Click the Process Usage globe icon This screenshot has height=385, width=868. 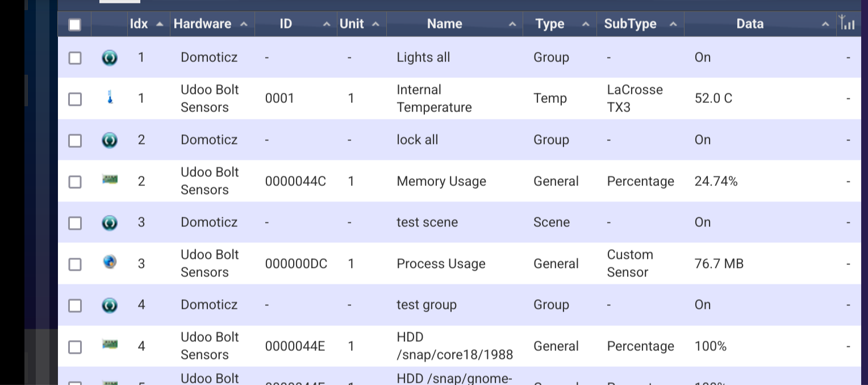tap(110, 262)
